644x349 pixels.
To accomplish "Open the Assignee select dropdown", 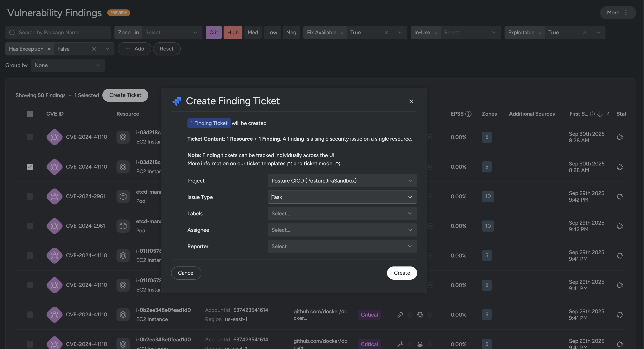I will click(342, 230).
